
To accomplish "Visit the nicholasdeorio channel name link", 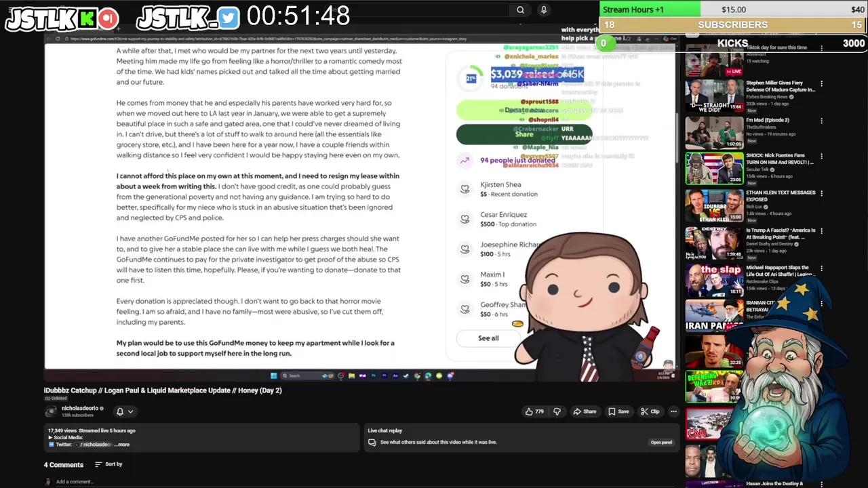I will click(80, 409).
